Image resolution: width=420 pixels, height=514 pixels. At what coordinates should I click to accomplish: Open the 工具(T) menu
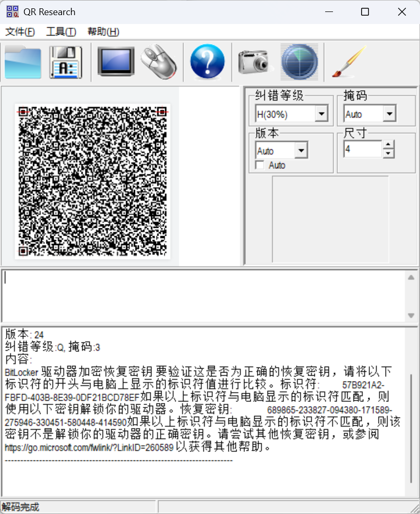pyautogui.click(x=61, y=32)
